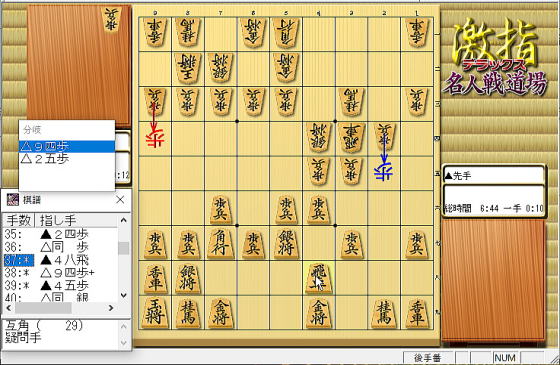The image size is (560, 365).
Task: Click the red 歩 candidate move marker
Action: pyautogui.click(x=155, y=139)
